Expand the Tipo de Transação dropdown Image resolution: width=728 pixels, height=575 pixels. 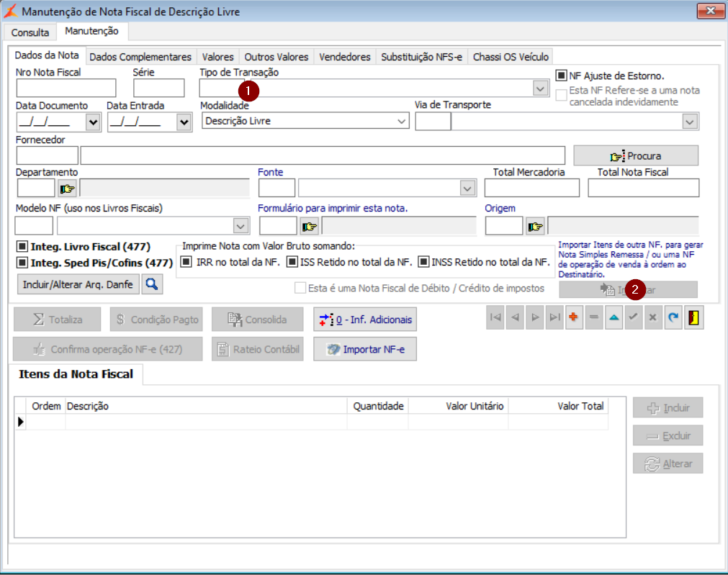(x=540, y=88)
